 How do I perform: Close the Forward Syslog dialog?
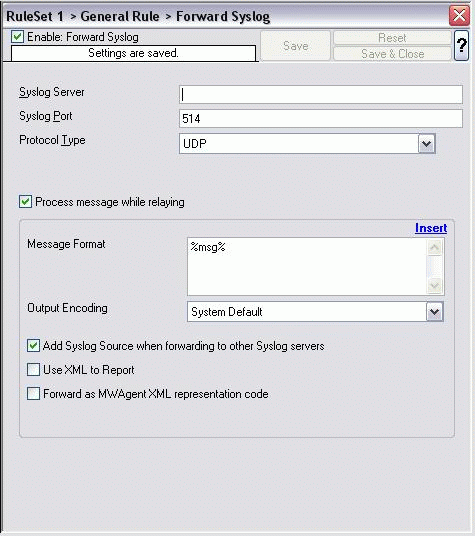459,15
